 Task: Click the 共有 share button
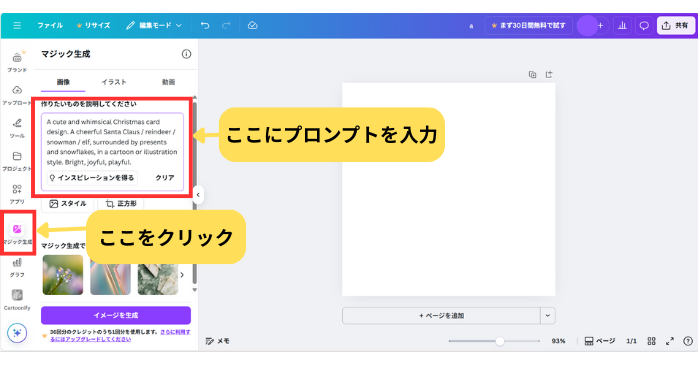[675, 25]
